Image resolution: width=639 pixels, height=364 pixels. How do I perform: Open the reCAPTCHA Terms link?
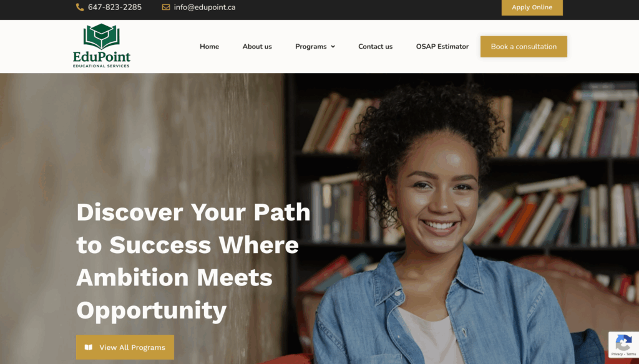point(632,354)
